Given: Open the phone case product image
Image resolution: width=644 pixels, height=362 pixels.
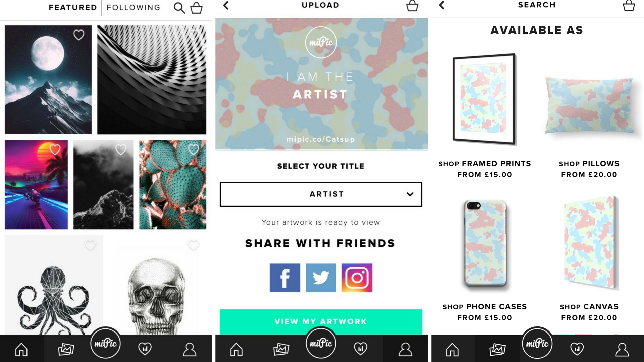Looking at the screenshot, I should click(485, 243).
